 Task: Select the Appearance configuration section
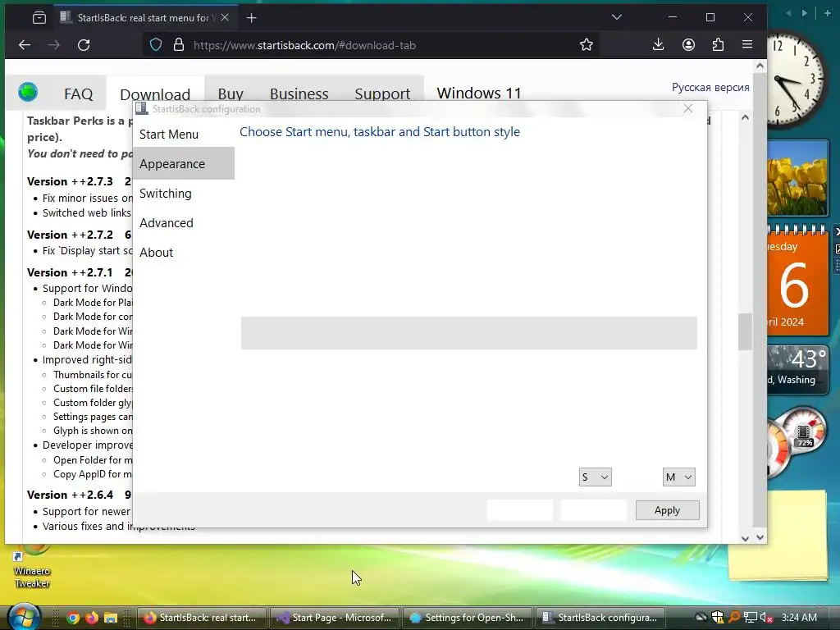pos(184,164)
